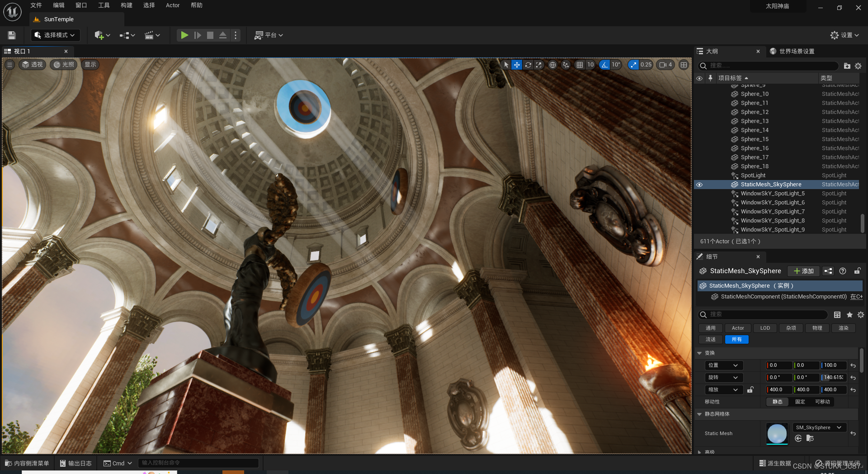Activate the Translate move gizmo tool
Viewport: 868px width, 474px height.
517,65
